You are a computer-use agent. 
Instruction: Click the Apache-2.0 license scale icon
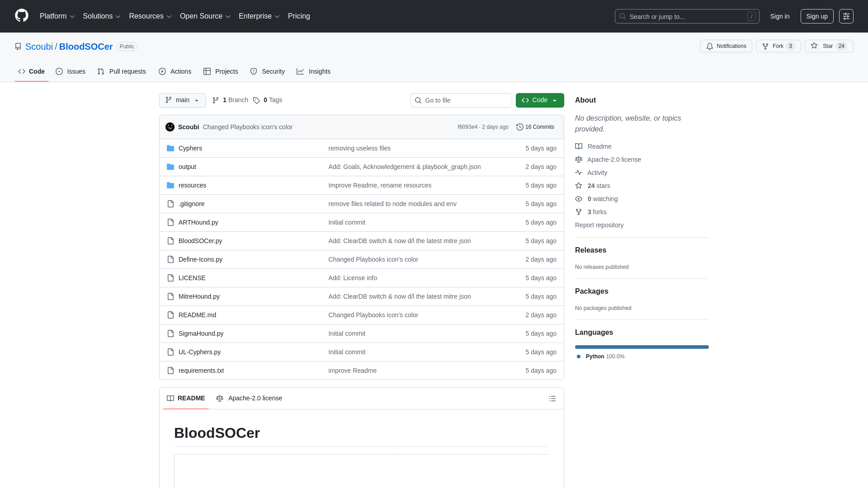coord(579,160)
